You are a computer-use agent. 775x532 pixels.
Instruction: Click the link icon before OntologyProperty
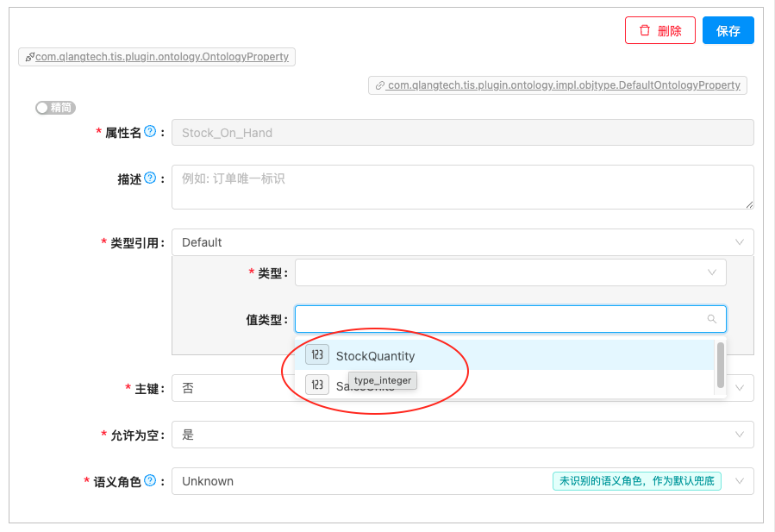30,57
